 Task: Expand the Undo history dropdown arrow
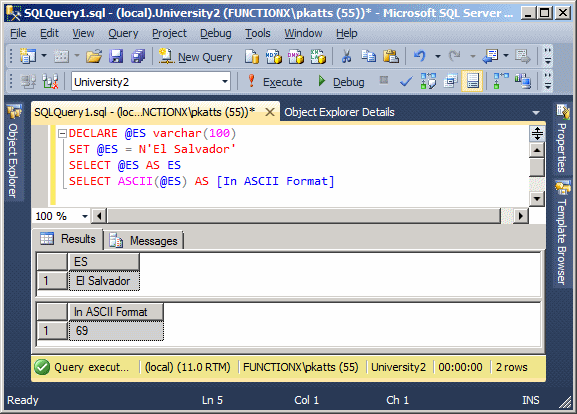pos(438,57)
